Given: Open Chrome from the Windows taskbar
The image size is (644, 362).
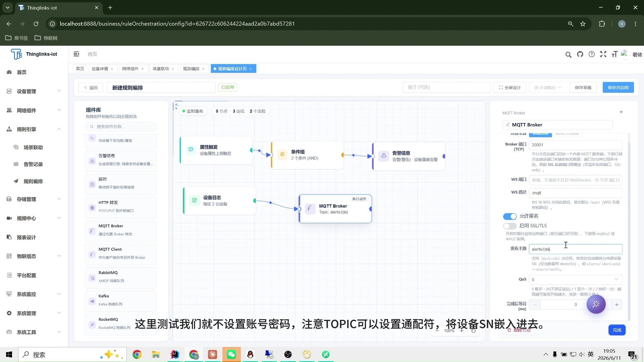Looking at the screenshot, I should click(137, 354).
